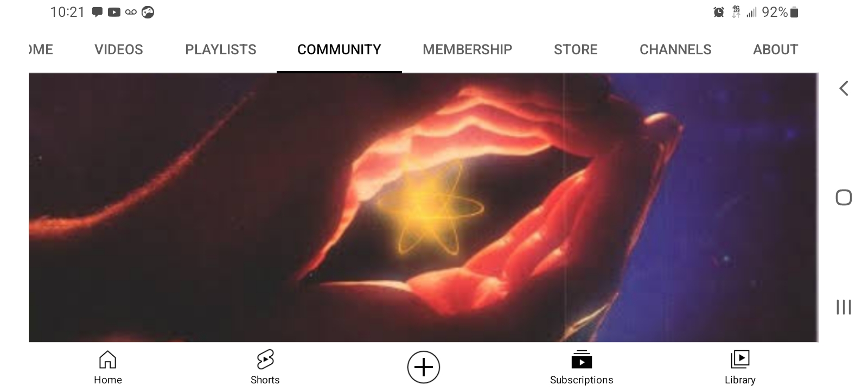Switch to the Playlists tab
This screenshot has height=391, width=868.
(x=221, y=49)
